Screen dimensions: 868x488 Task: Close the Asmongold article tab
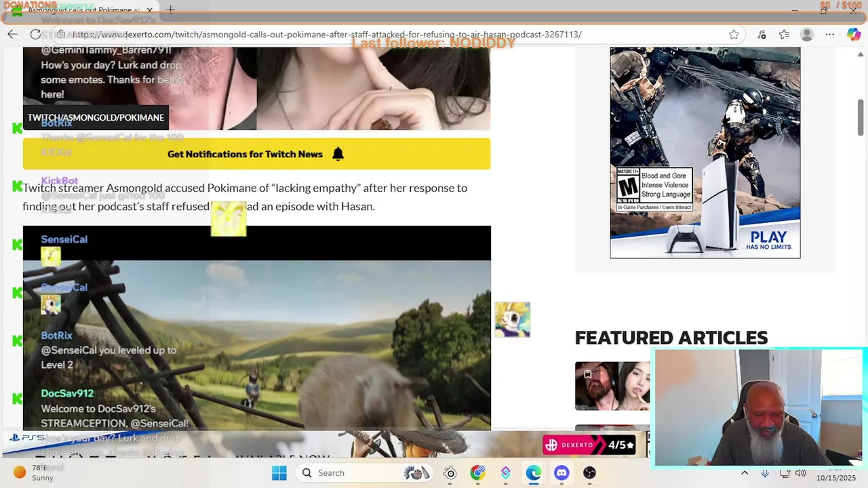click(150, 10)
